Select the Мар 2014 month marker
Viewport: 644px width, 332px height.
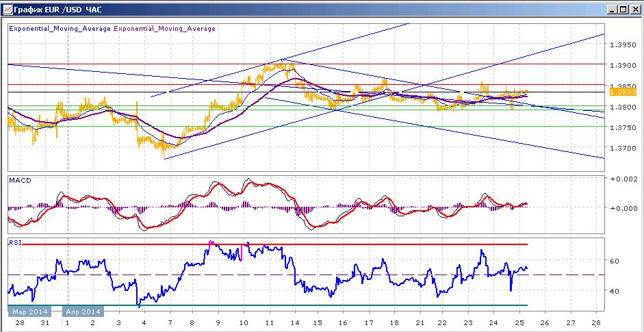tap(30, 311)
